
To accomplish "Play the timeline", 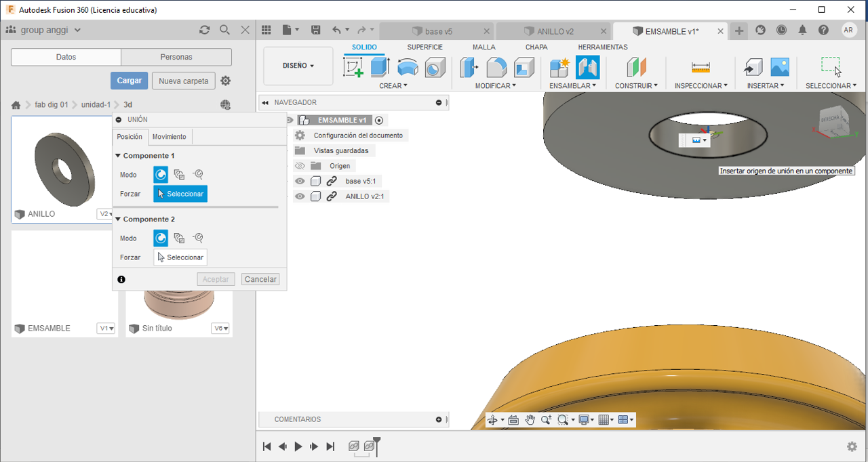I will pos(298,446).
